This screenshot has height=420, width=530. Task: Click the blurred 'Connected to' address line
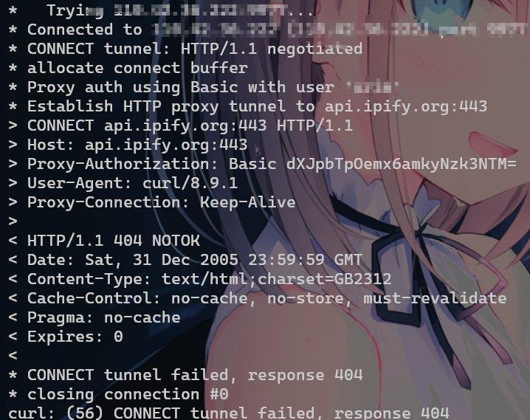coord(269,30)
